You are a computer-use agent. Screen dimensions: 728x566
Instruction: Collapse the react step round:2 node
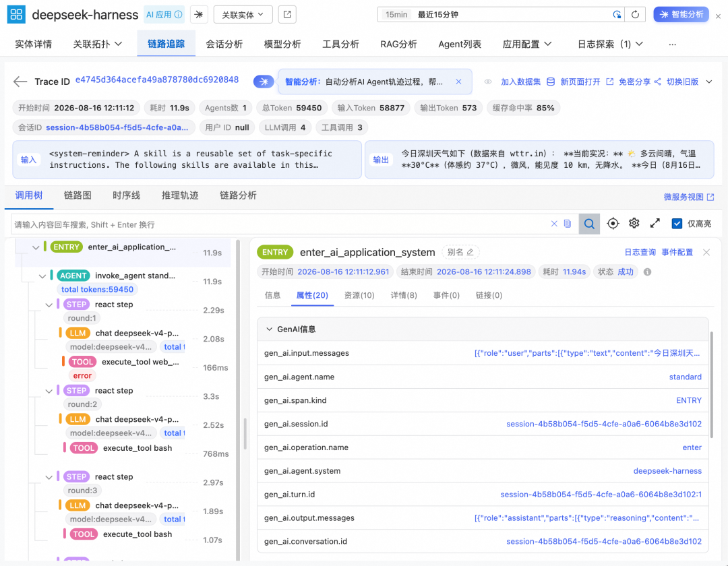tap(49, 391)
